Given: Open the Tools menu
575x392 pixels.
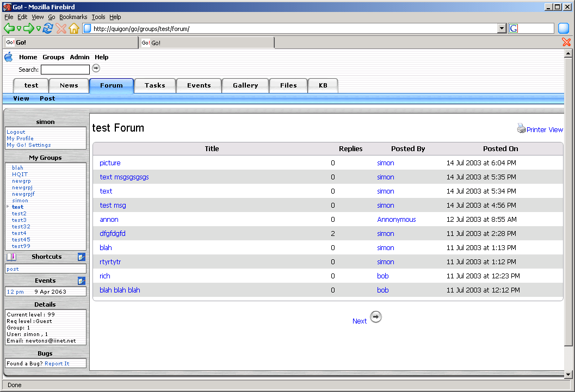Looking at the screenshot, I should click(98, 17).
